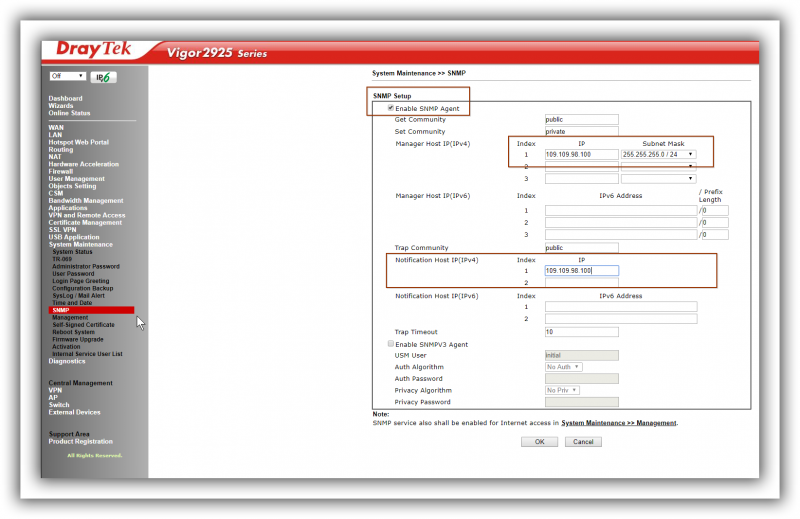Viewport: 800px width, 519px height.
Task: Focus Notification Host IPv4 index 1 field
Action: tap(581, 271)
